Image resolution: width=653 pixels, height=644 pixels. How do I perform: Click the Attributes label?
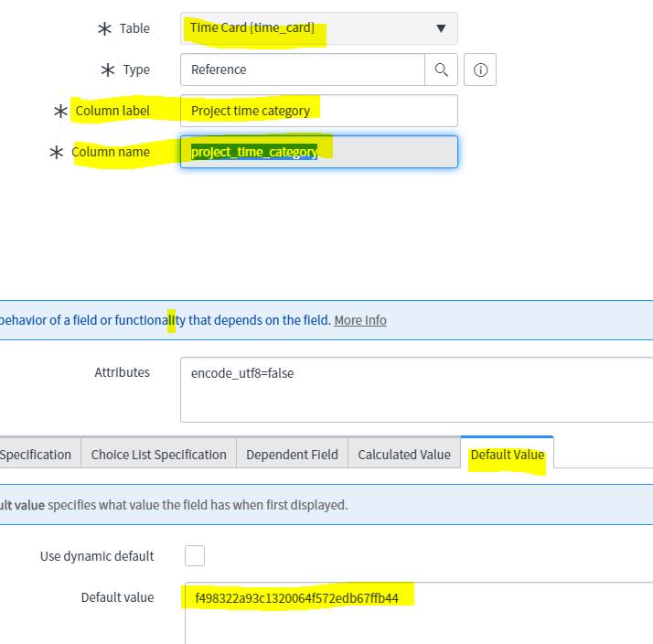click(122, 372)
